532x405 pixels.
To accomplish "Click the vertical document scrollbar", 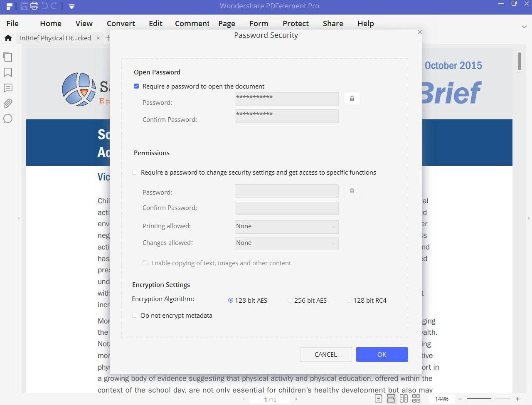I will point(520,62).
